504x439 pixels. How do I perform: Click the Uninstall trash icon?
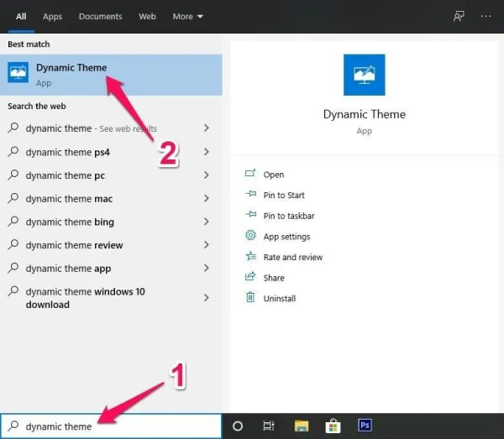pyautogui.click(x=250, y=297)
